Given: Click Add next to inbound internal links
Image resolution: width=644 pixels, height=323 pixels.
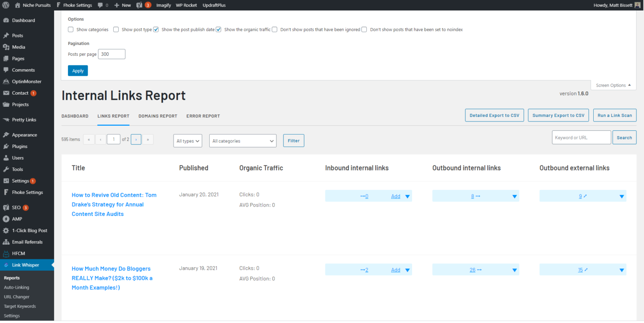Looking at the screenshot, I should point(395,196).
